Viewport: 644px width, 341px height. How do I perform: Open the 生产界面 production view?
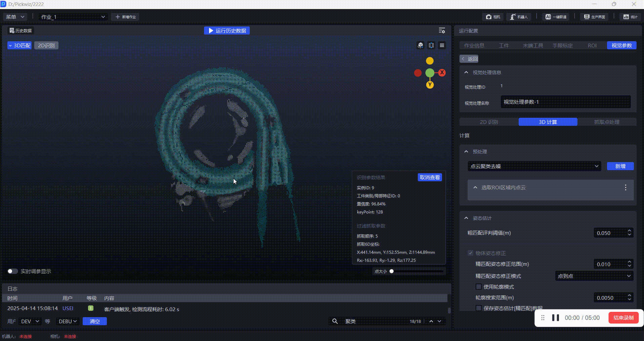[x=594, y=17]
